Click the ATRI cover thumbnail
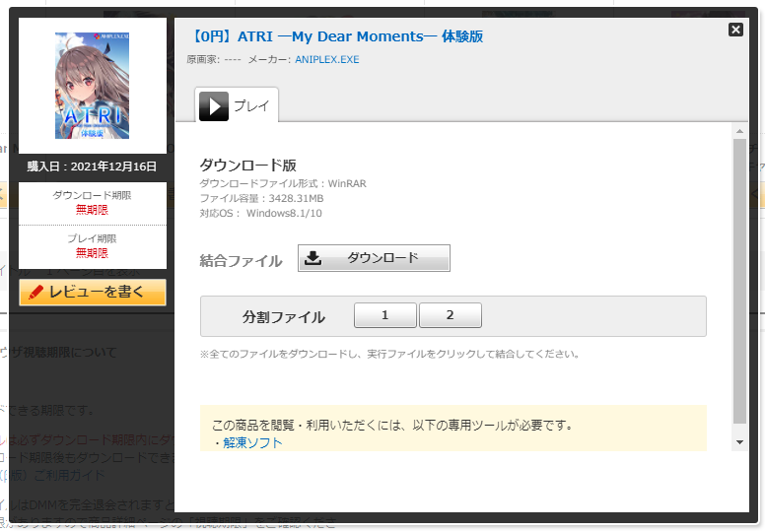 93,86
